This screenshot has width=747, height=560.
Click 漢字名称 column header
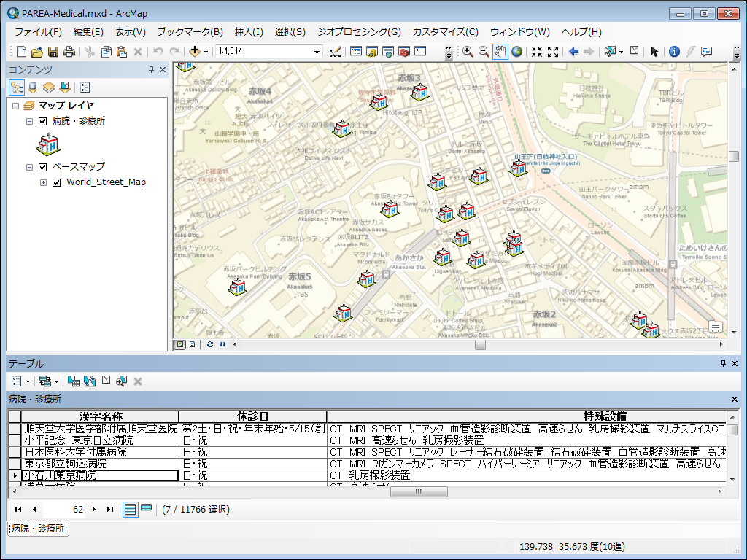point(100,416)
